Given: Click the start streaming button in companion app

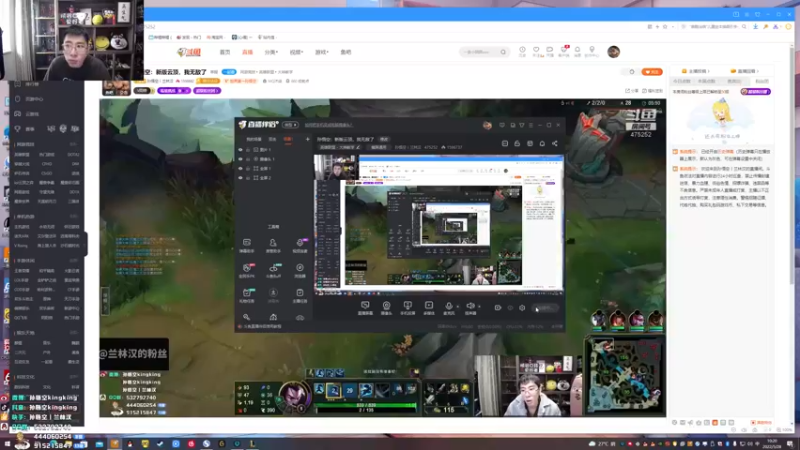Looking at the screenshot, I should point(545,308).
